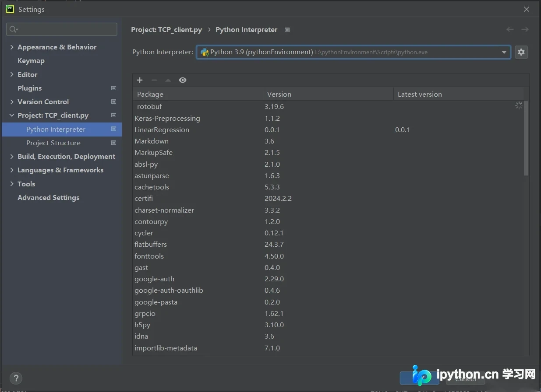Expand the Tools section

(x=12, y=184)
